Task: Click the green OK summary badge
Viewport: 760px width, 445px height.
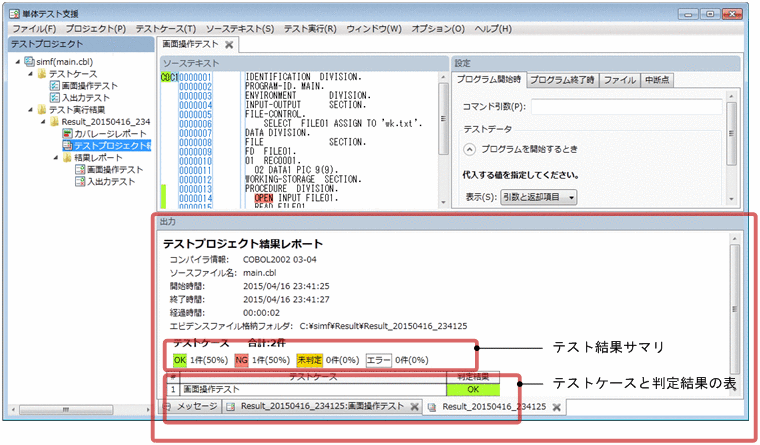Action: point(180,360)
